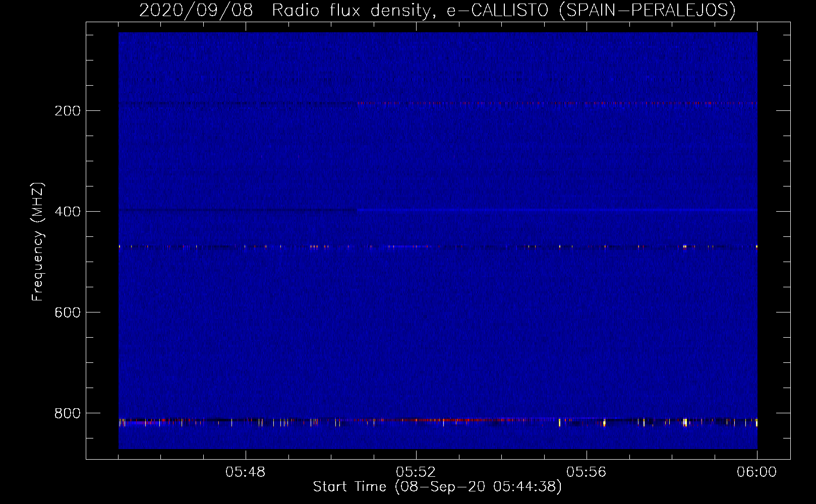Click the 05:48 time tick label
The height and width of the screenshot is (504, 816).
coord(246,472)
